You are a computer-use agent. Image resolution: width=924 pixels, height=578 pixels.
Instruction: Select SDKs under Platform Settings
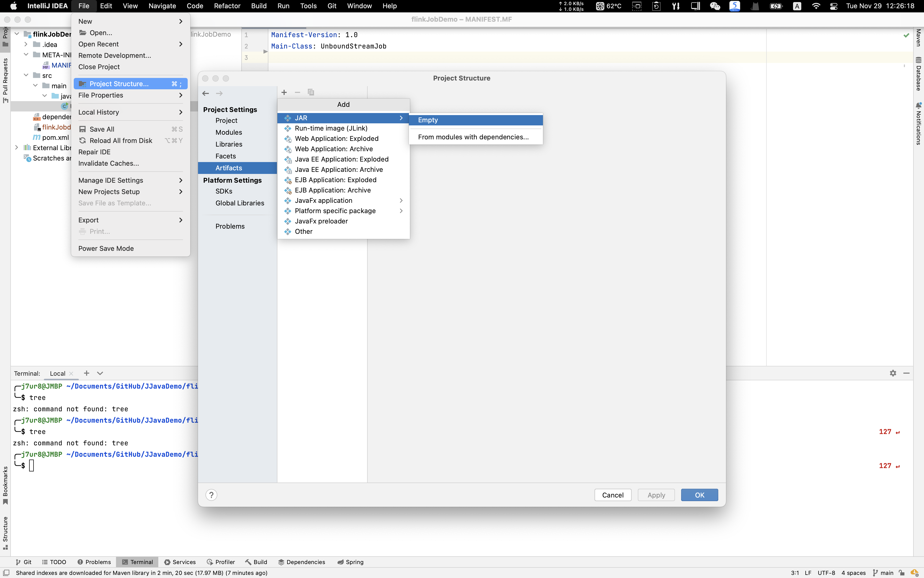[x=224, y=191]
